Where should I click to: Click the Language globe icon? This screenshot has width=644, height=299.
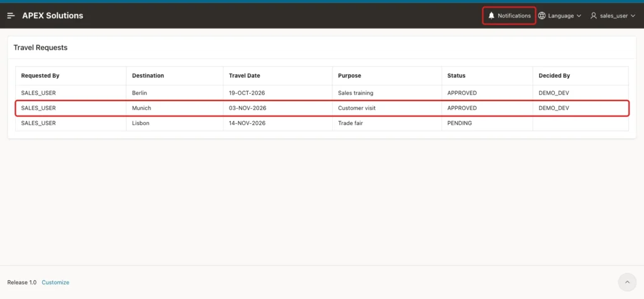pyautogui.click(x=541, y=16)
